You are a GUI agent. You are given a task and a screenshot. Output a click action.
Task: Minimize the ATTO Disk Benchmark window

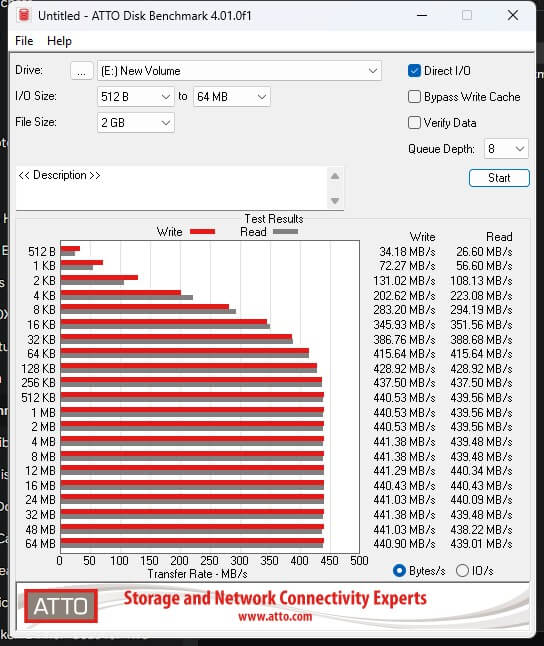(422, 16)
